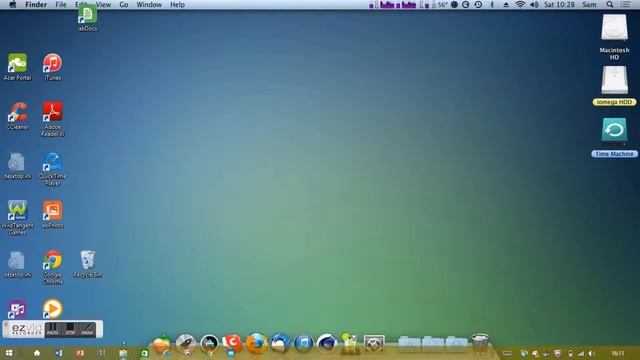The width and height of the screenshot is (640, 360).
Task: Click the Windows Start button on taskbar
Action: point(9,353)
